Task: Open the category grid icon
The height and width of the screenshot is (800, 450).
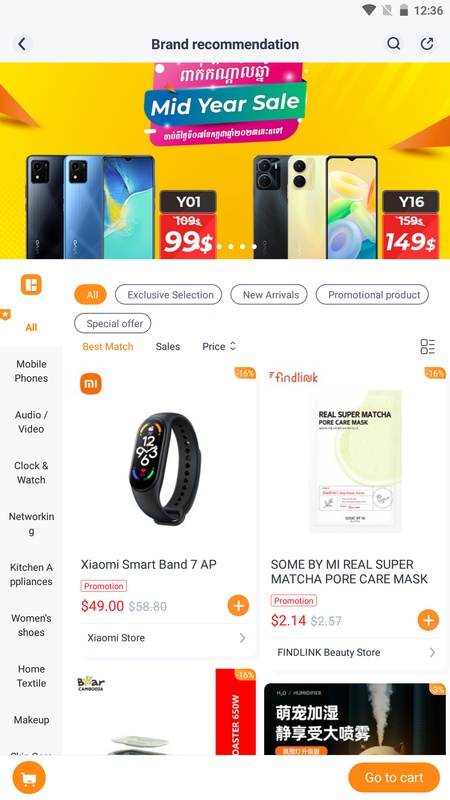Action: [x=31, y=285]
